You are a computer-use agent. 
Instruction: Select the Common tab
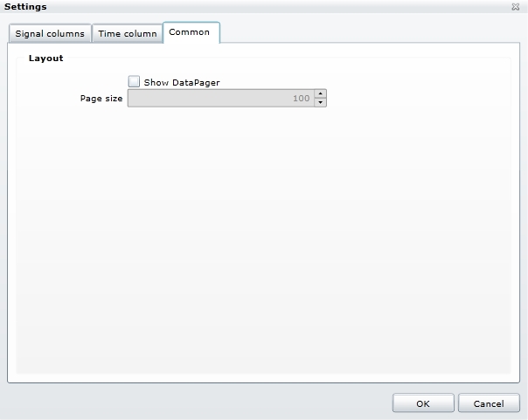(190, 32)
